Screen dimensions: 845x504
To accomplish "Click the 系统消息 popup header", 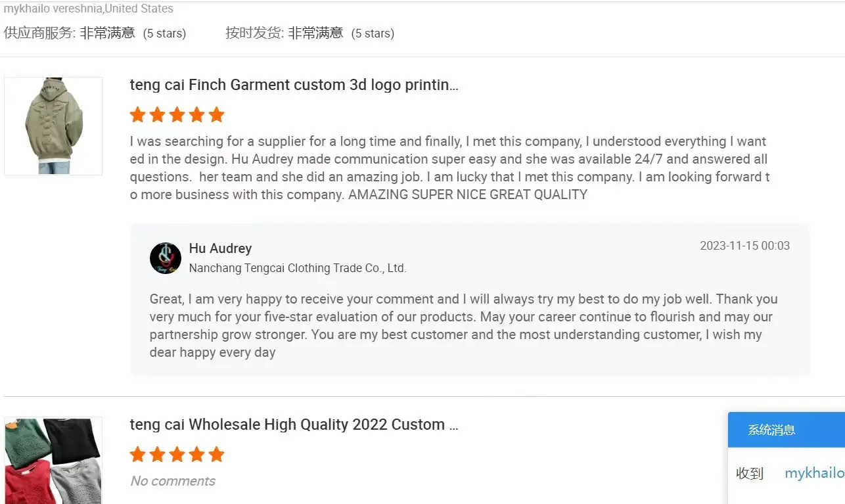I will coord(772,430).
